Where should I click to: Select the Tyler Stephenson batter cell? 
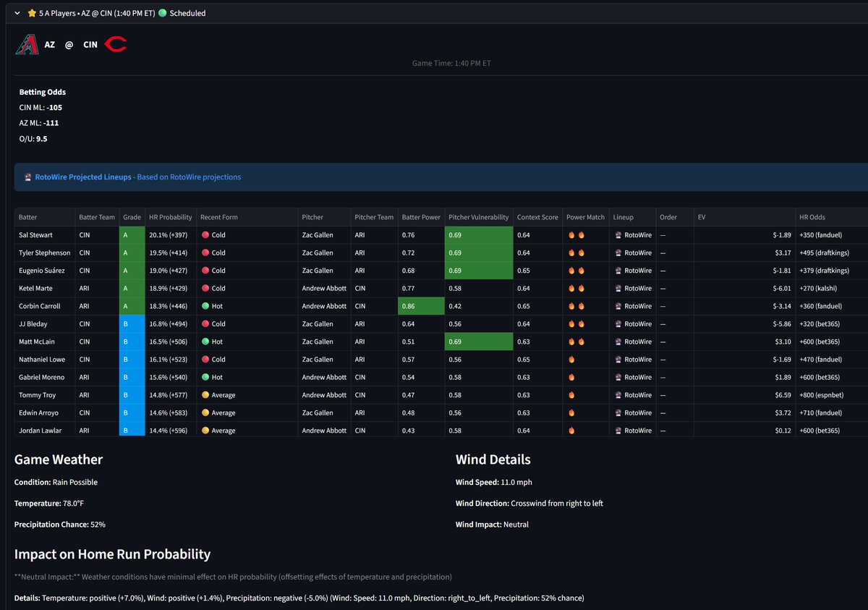(x=45, y=253)
